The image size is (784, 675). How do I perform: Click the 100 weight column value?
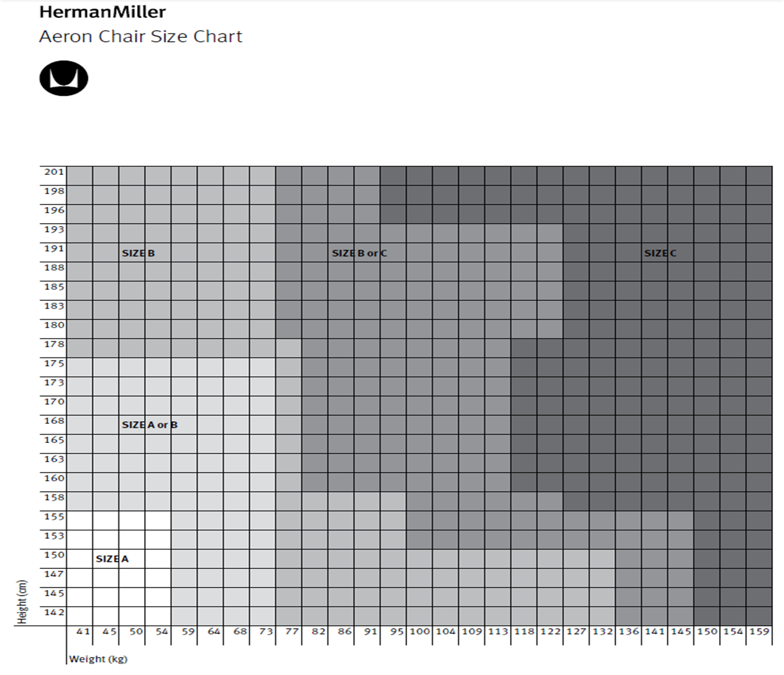tap(419, 631)
